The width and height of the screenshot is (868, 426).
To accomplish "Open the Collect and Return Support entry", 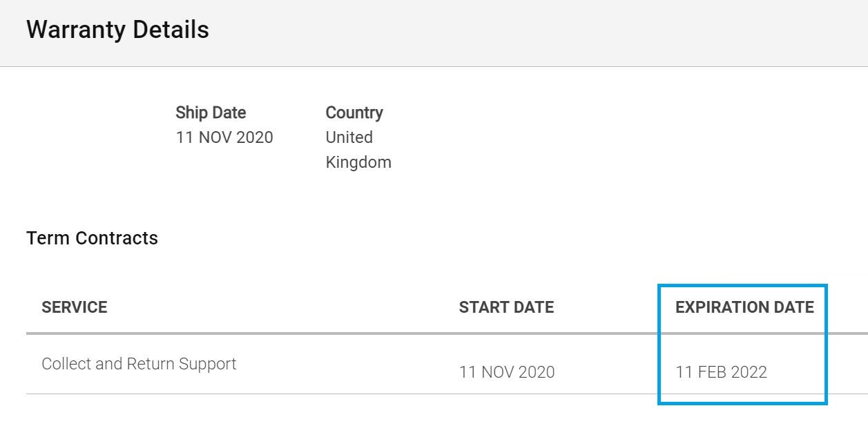I will pyautogui.click(x=139, y=364).
